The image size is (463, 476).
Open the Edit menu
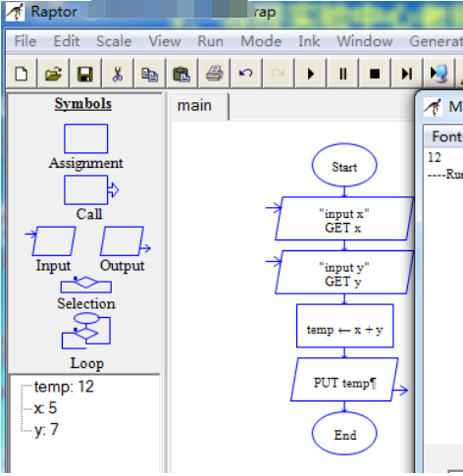click(x=67, y=41)
